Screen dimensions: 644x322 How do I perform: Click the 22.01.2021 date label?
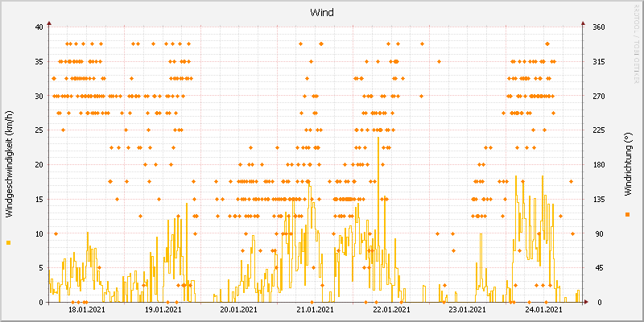[391, 310]
